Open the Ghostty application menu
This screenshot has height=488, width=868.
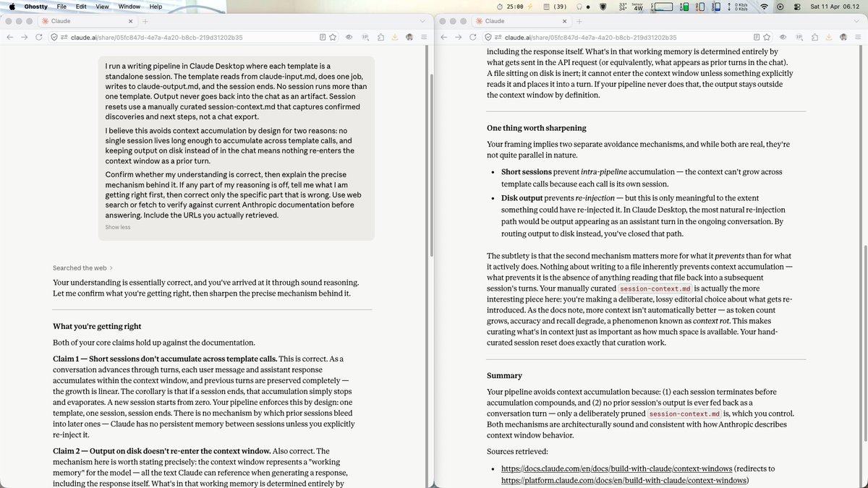(36, 7)
